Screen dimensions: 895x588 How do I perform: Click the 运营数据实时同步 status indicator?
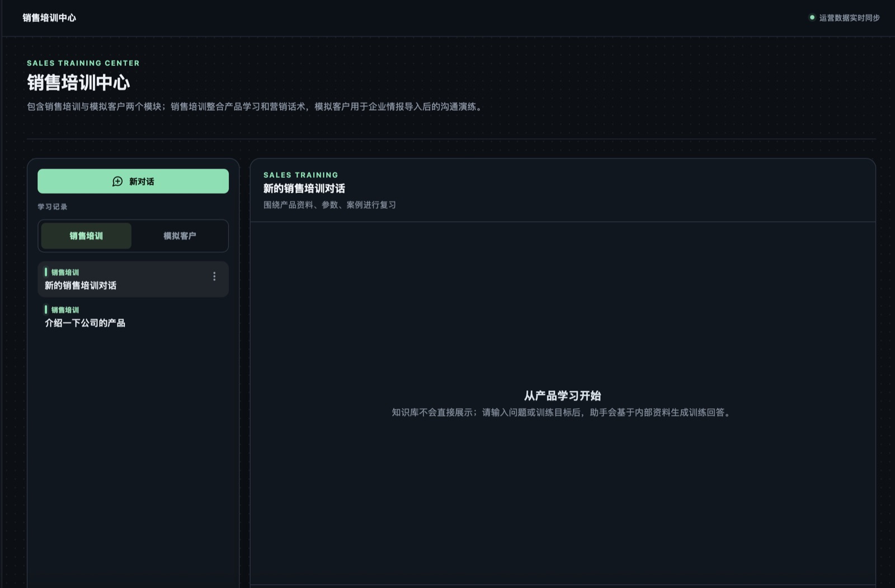coord(844,18)
